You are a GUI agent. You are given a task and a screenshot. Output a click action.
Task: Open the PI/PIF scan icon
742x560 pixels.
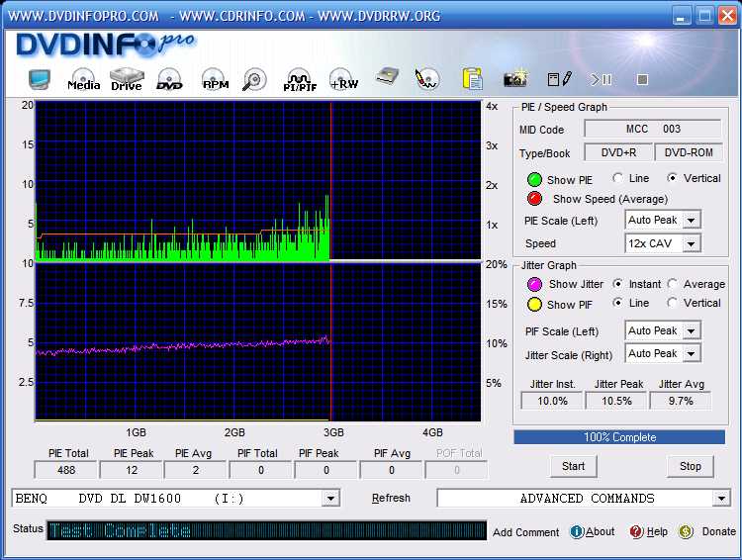(298, 79)
